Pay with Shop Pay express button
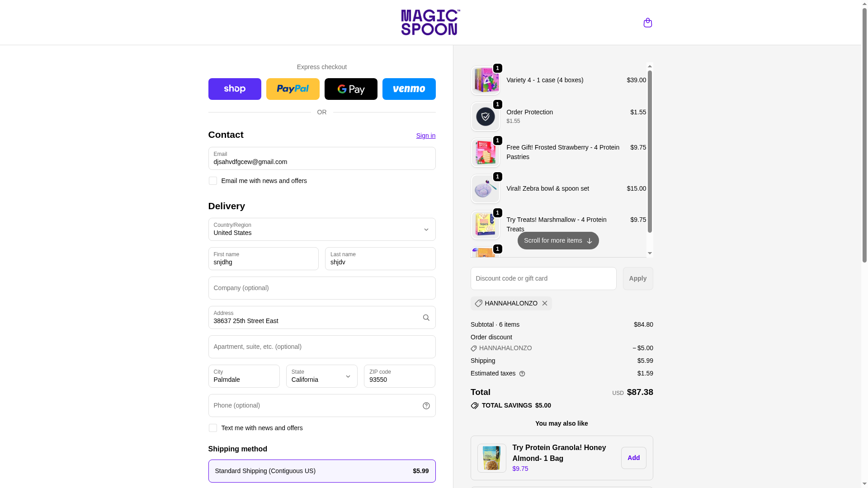Image resolution: width=868 pixels, height=488 pixels. pos(235,89)
